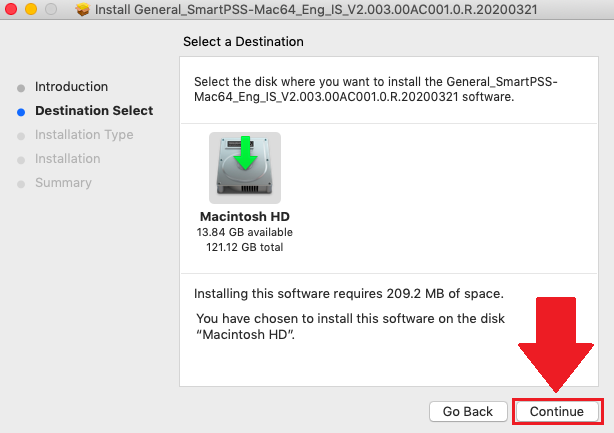Image resolution: width=614 pixels, height=433 pixels.
Task: Click the Installation Type step
Action: pyautogui.click(x=84, y=135)
